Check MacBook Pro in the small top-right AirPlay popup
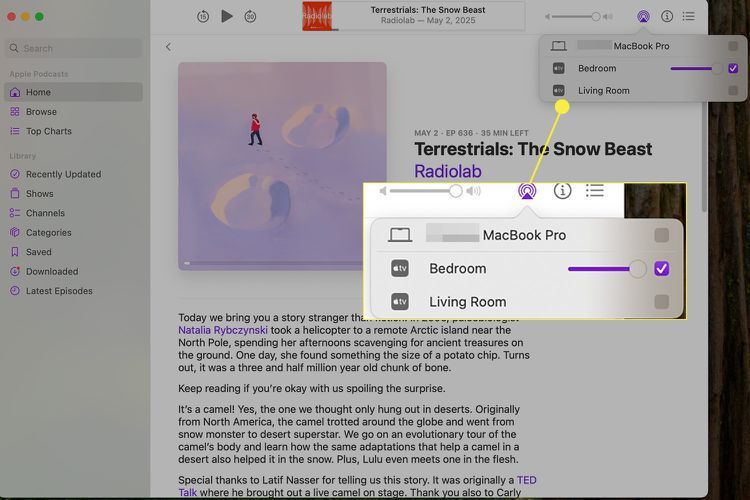 point(733,46)
